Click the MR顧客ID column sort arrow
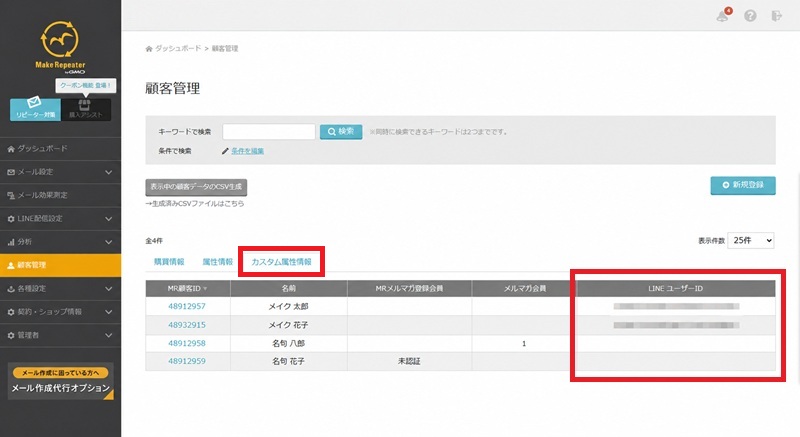The image size is (800, 437). (205, 289)
